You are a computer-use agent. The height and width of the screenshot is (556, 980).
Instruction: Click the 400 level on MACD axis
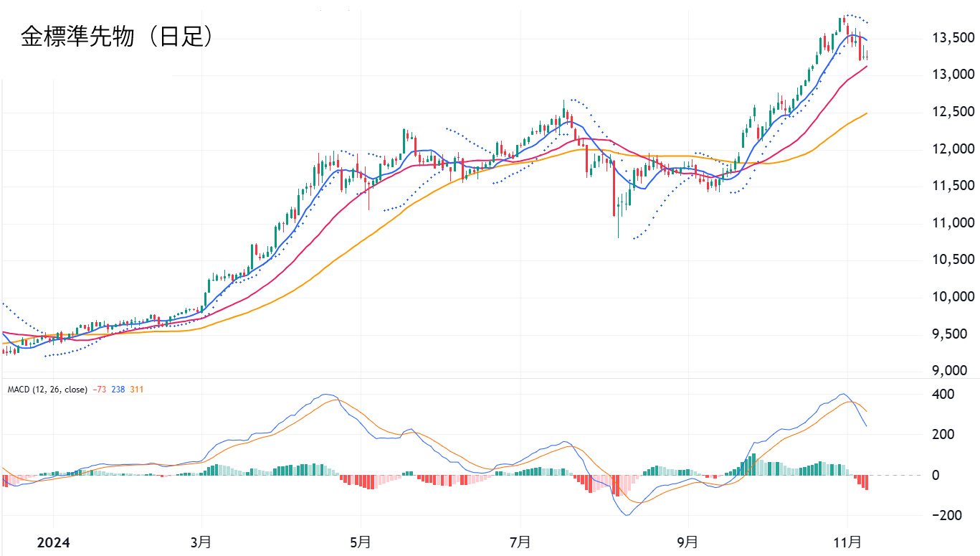[942, 395]
